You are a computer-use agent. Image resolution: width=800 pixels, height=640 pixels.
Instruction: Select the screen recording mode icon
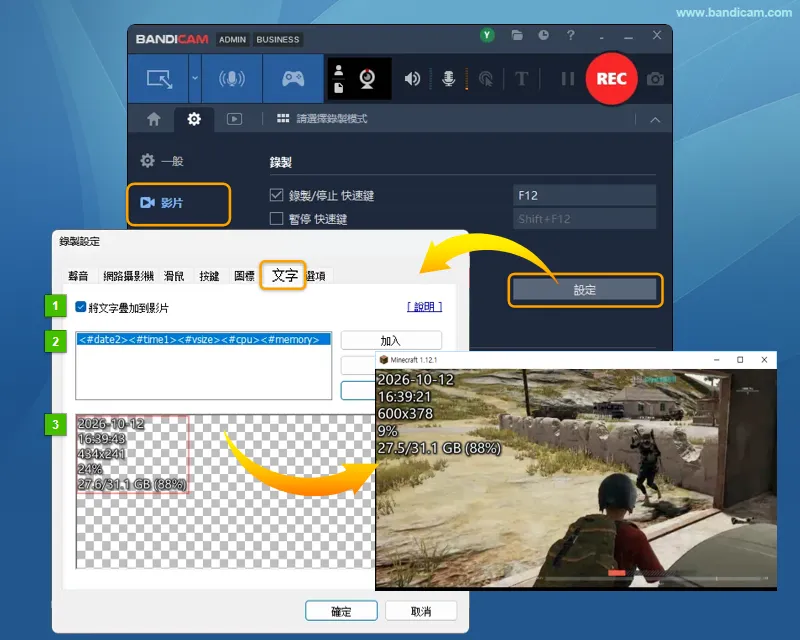[x=160, y=79]
